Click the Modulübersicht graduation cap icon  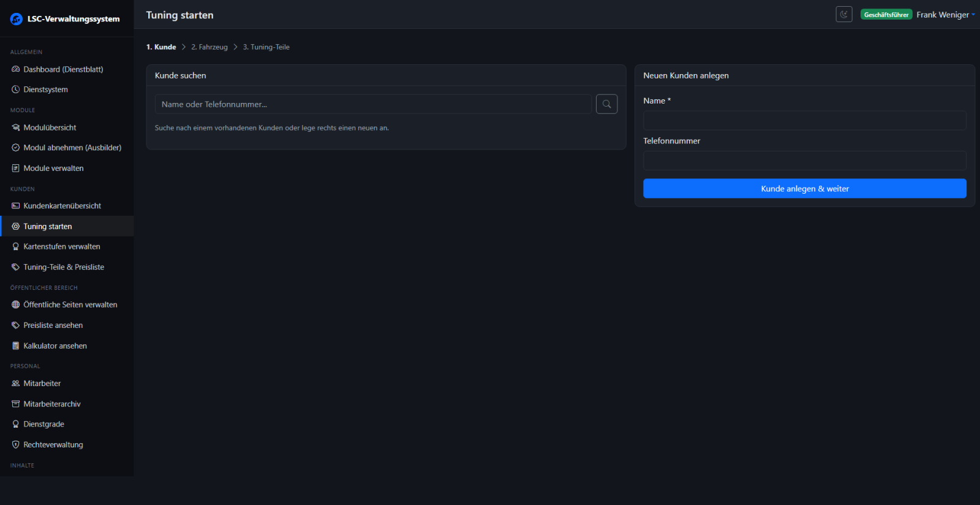coord(16,127)
